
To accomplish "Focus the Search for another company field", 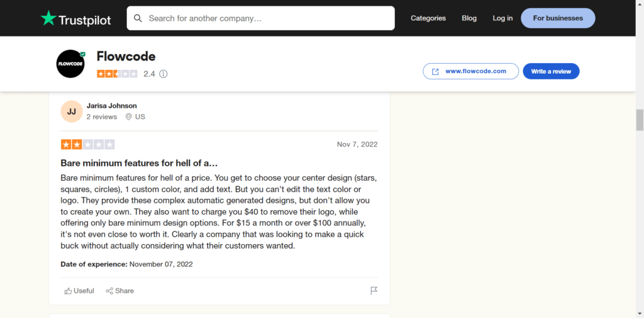I will (x=260, y=18).
